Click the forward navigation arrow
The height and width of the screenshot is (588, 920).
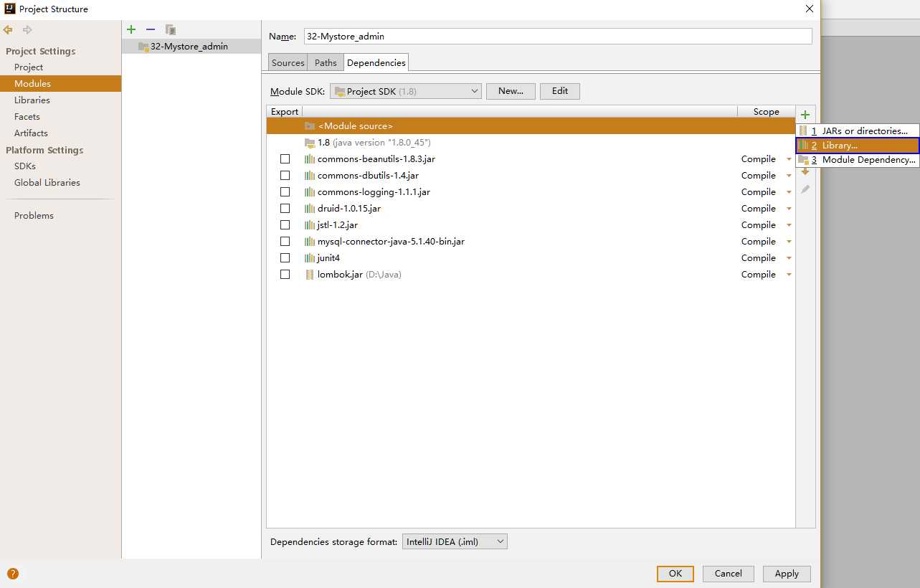tap(27, 29)
